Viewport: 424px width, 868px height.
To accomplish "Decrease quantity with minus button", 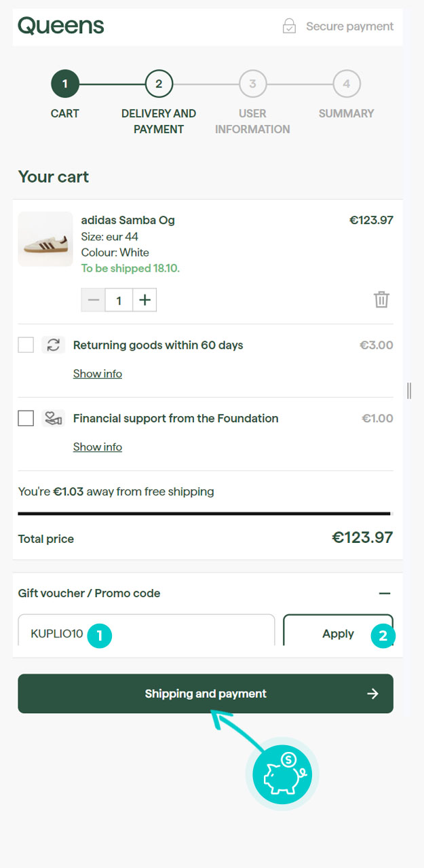I will point(94,300).
